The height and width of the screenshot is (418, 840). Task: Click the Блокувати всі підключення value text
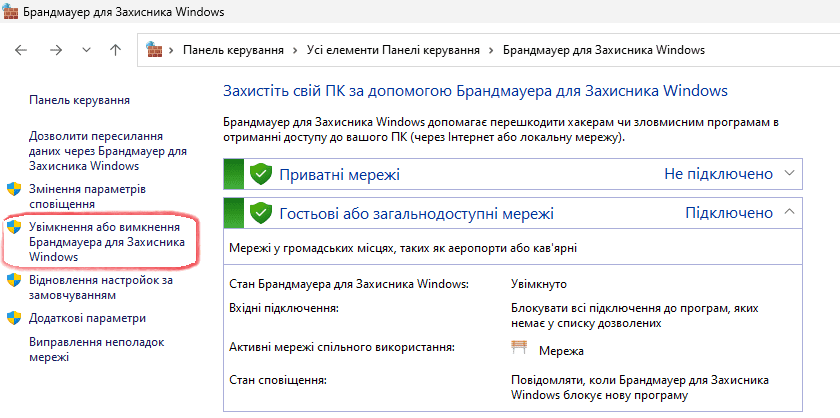click(635, 316)
